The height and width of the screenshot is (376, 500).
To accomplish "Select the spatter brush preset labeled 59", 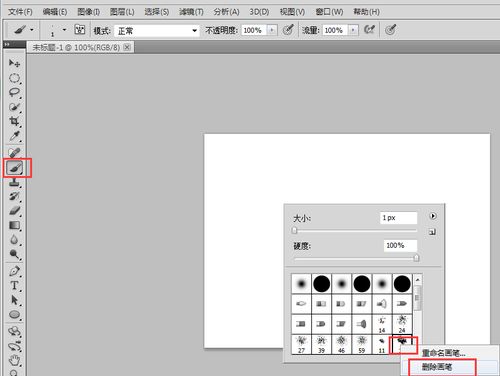I will click(362, 344).
